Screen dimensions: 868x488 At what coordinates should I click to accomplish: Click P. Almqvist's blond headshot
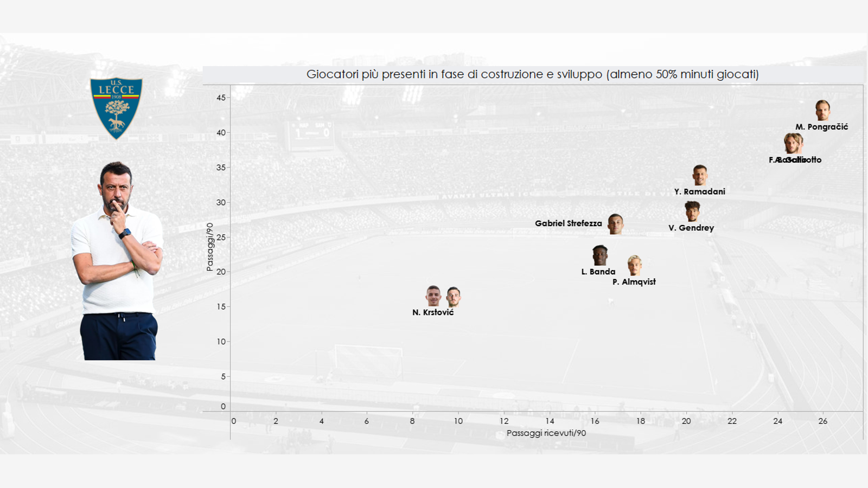[634, 266]
